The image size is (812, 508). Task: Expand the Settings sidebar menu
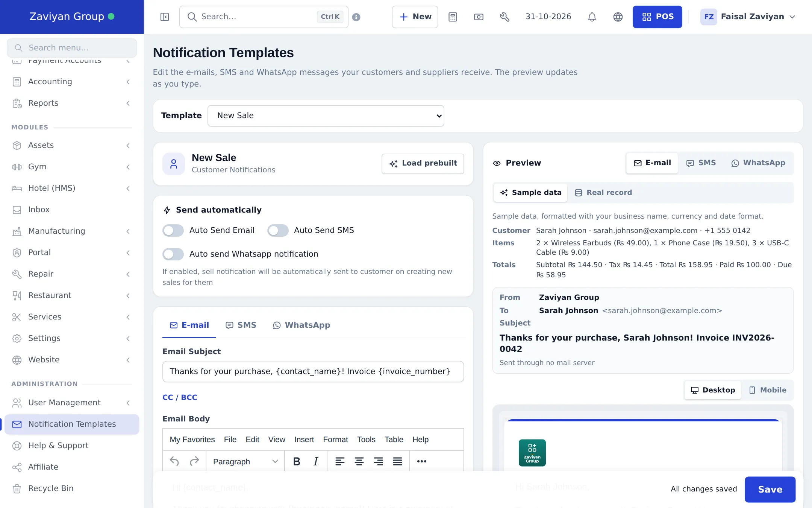click(71, 338)
